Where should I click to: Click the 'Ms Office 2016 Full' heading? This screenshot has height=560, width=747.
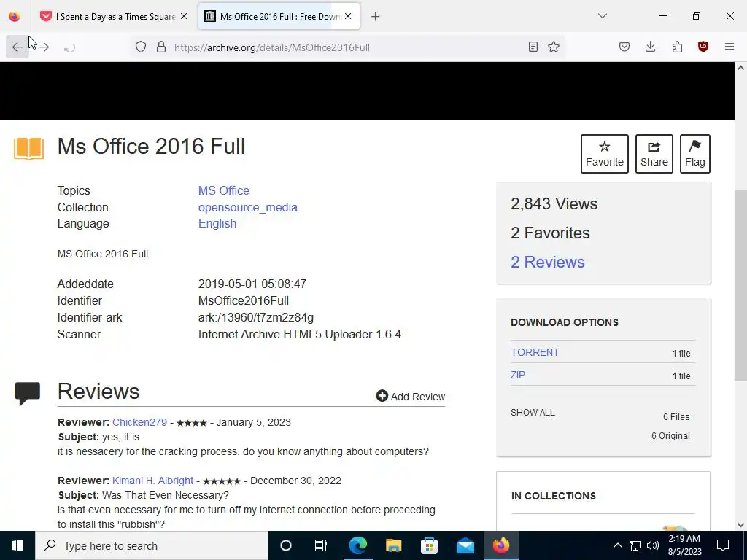(151, 146)
